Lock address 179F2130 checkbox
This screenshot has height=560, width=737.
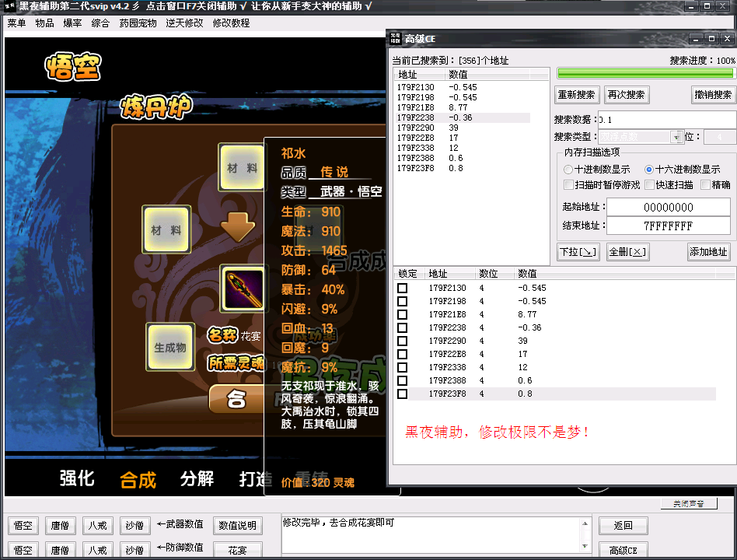tap(403, 288)
